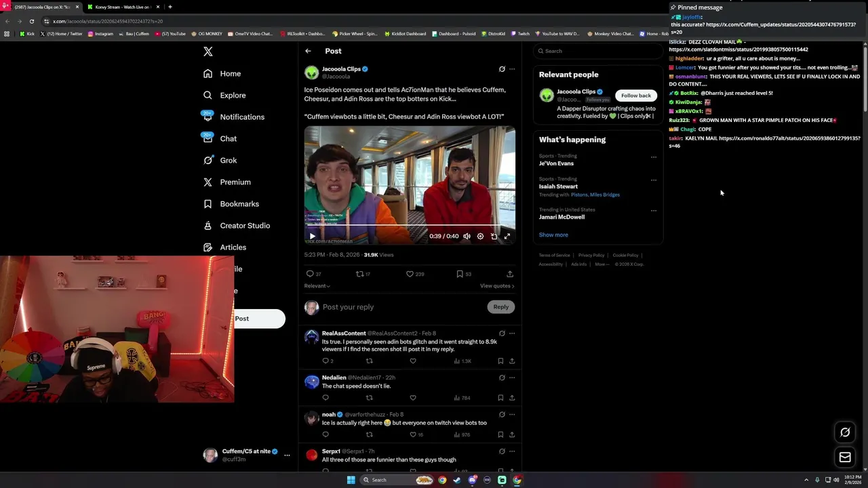The height and width of the screenshot is (488, 868).
Task: Click Show more under What's happening
Action: [x=553, y=235]
